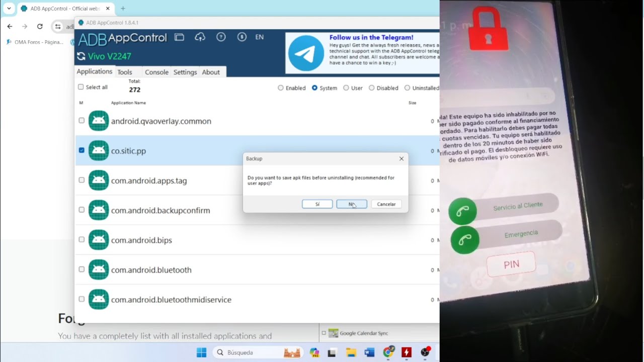
Task: Open the red lightning-bolt app in taskbar
Action: [407, 352]
